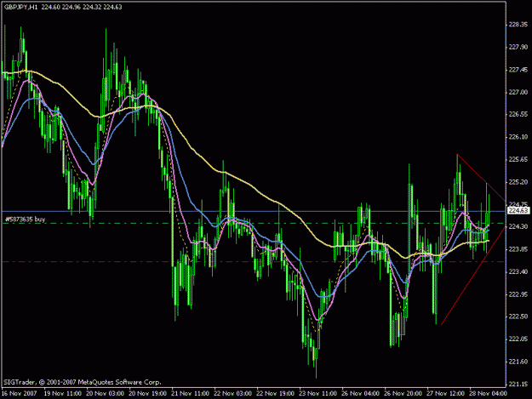Select the upper red descending trendline
This screenshot has width=532, height=399.
[481, 178]
